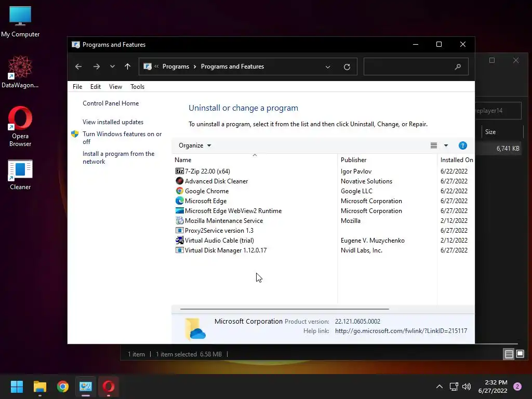Click the search magnifier icon
The image size is (532, 399).
[x=458, y=66]
